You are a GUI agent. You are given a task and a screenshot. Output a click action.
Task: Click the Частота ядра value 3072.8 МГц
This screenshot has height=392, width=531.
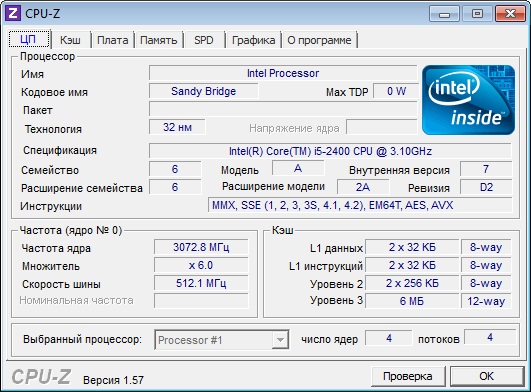coord(201,247)
